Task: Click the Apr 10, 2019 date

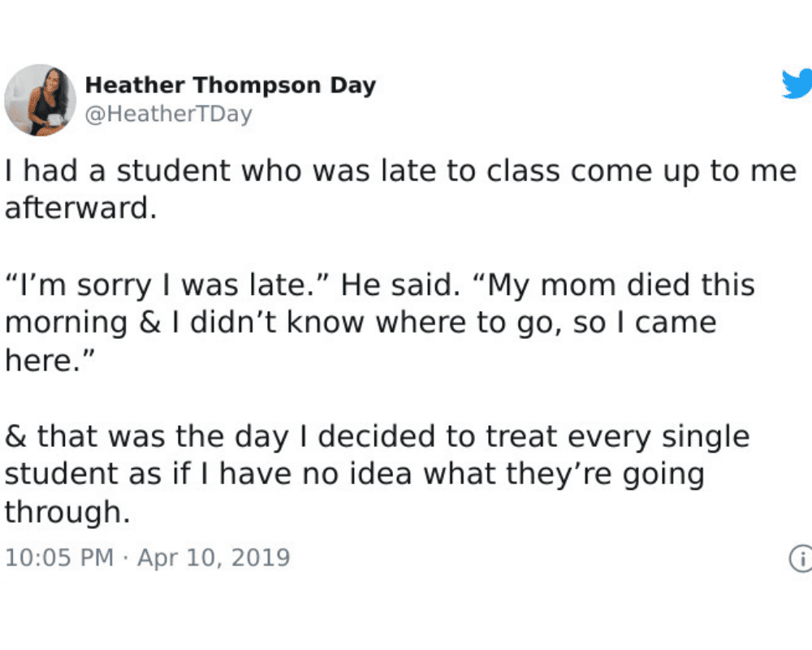Action: (x=214, y=558)
